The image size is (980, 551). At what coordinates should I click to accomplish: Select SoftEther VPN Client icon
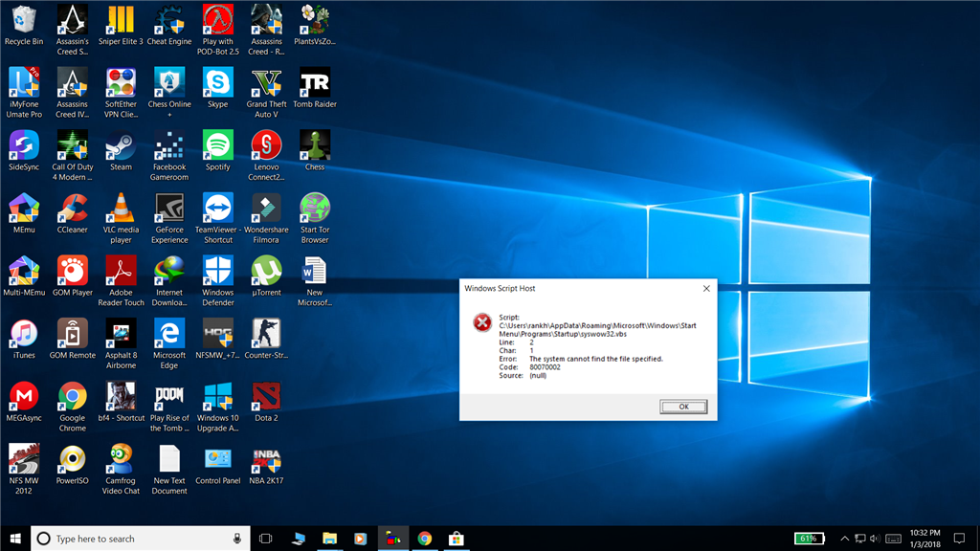[x=121, y=93]
